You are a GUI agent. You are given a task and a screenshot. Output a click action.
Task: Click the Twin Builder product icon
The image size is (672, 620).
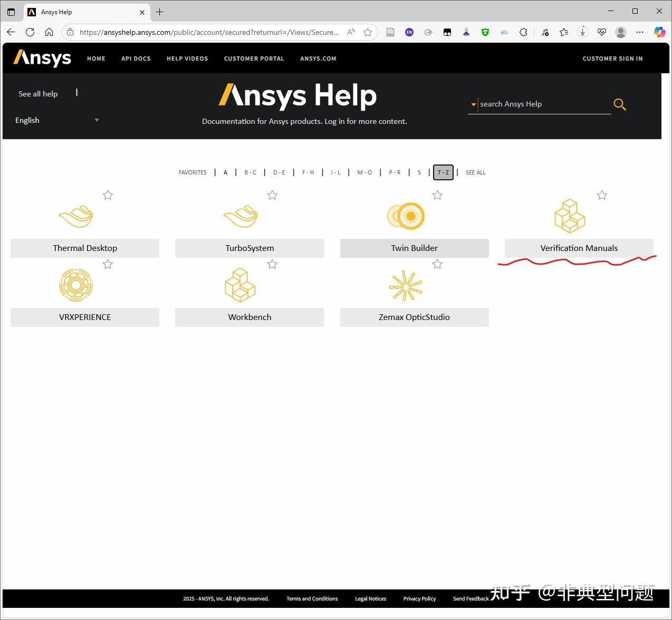click(406, 216)
